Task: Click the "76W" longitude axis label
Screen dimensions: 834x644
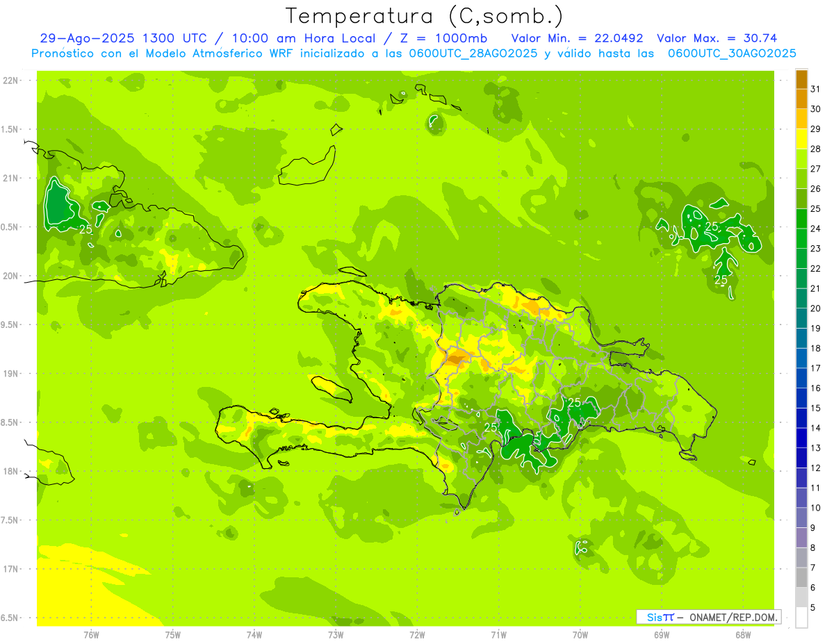Action: (x=91, y=634)
